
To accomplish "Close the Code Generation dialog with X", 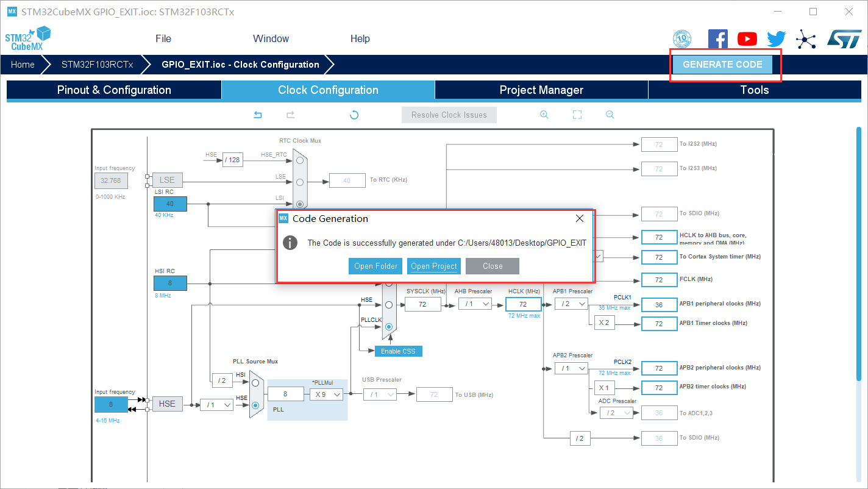I will pyautogui.click(x=580, y=218).
